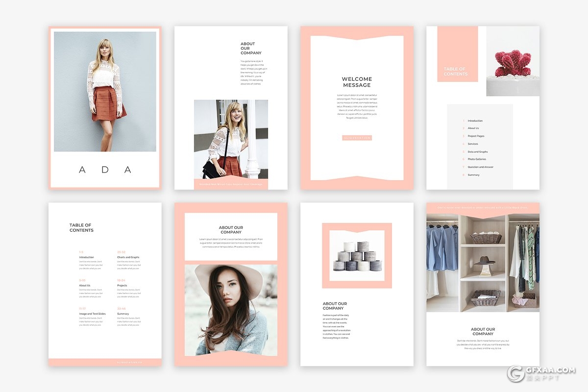
Task: Open the Photo Galleries entry
Action: coord(477,159)
